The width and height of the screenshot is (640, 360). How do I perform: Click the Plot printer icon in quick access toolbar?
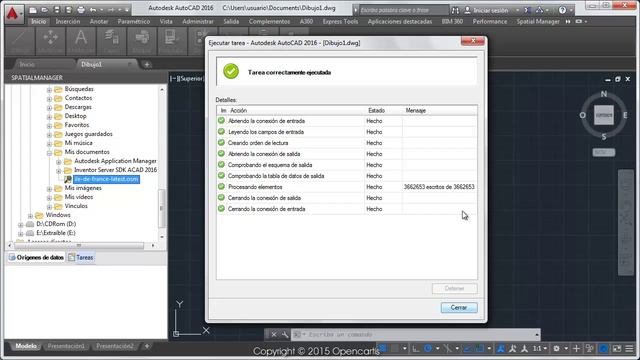(81, 10)
